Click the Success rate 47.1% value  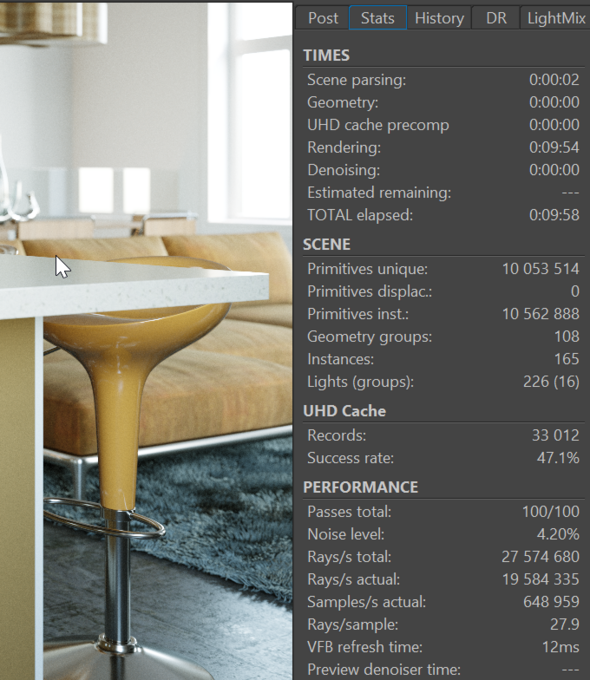558,458
